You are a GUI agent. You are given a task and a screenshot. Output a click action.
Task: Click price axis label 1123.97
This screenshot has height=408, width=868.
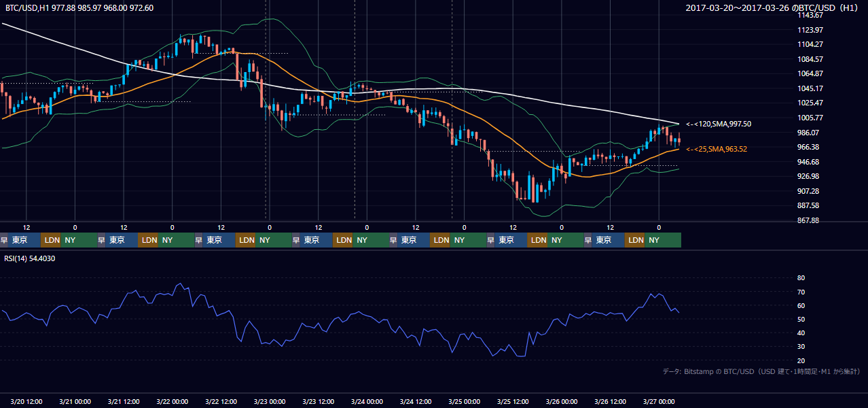coord(810,30)
